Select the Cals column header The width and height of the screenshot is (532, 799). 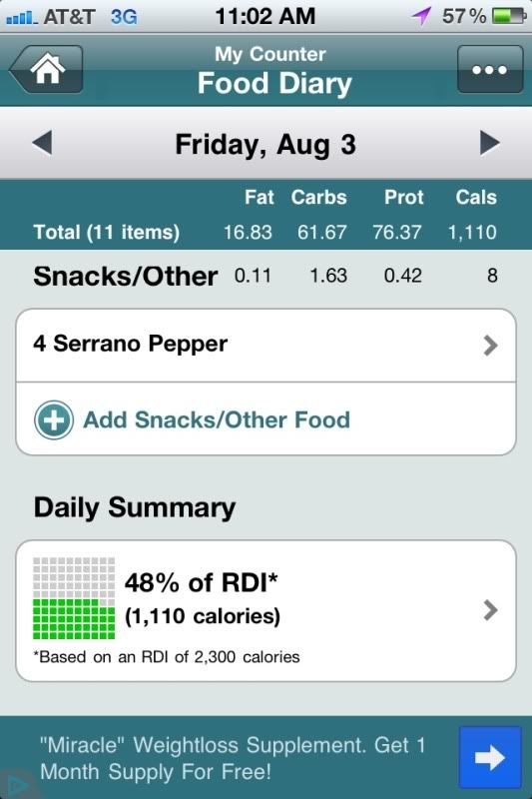(476, 197)
